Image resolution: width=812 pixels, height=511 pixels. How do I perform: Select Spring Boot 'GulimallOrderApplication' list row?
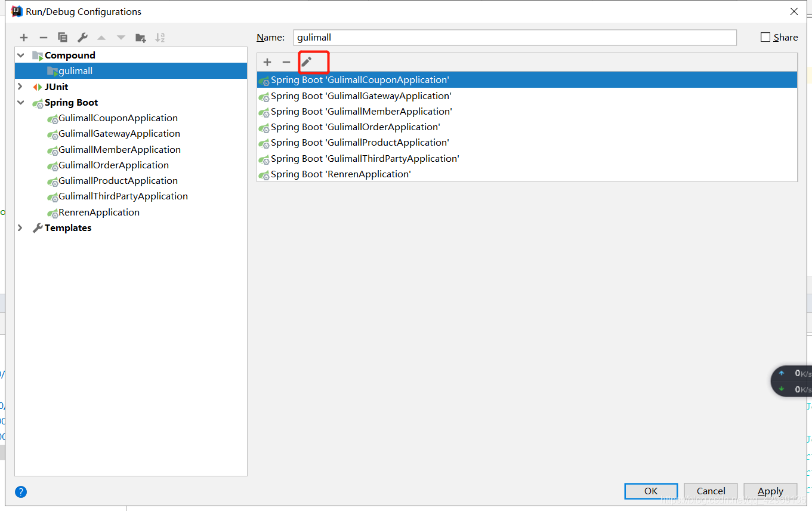pos(527,127)
